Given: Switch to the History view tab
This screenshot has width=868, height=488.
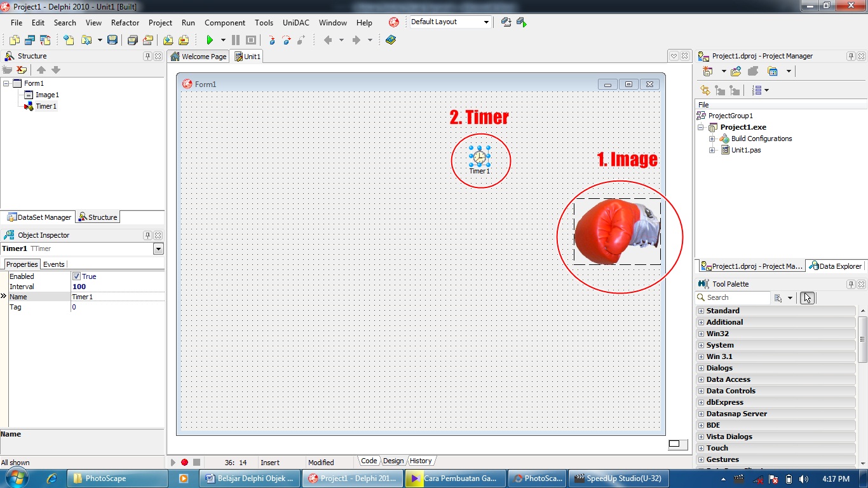Looking at the screenshot, I should point(421,461).
